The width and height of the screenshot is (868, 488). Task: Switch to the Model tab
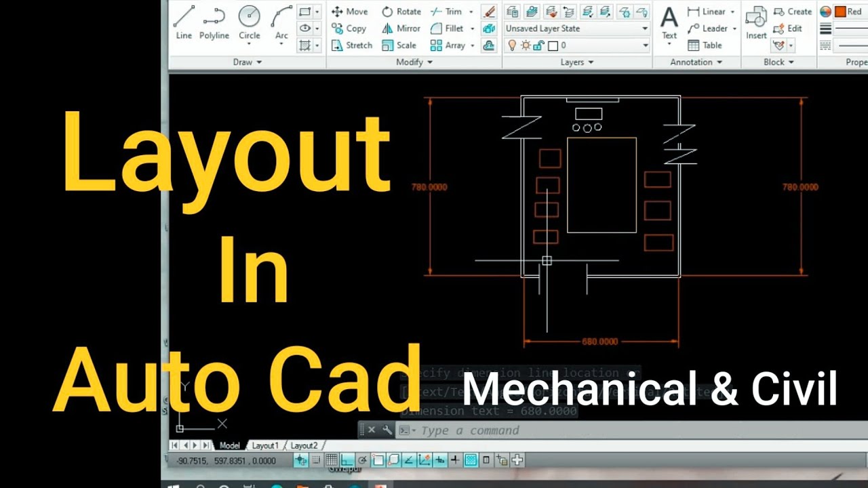229,445
